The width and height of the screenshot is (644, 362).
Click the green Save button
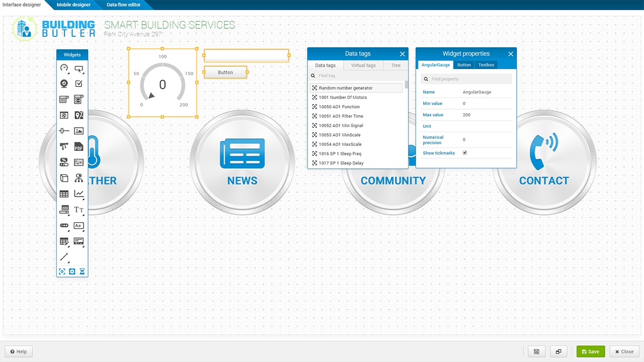point(591,351)
